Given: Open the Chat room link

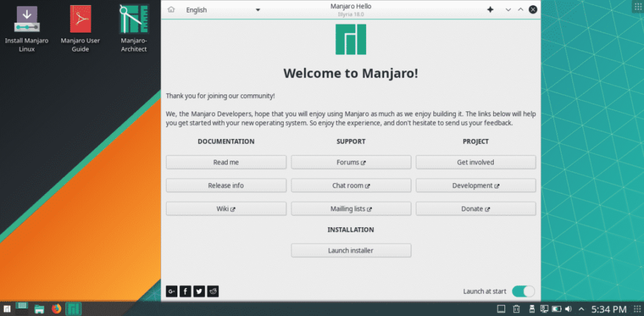Looking at the screenshot, I should pyautogui.click(x=351, y=185).
